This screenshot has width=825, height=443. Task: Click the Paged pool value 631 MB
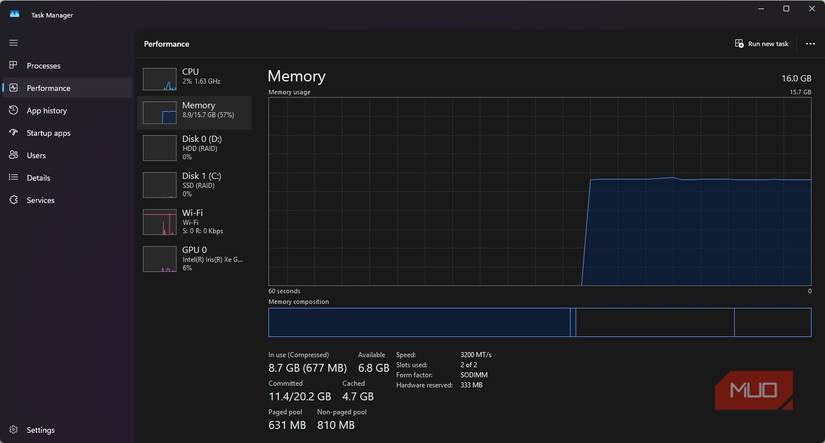(287, 425)
